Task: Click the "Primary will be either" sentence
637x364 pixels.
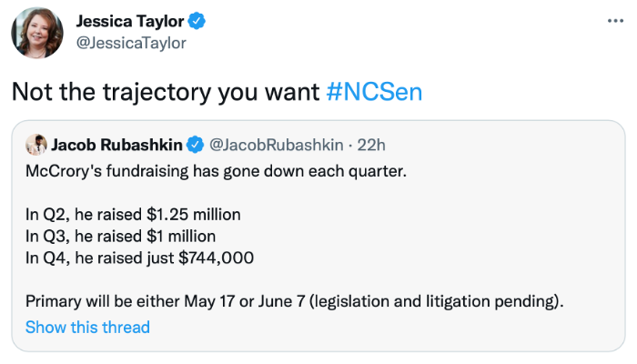Action: coord(136,302)
